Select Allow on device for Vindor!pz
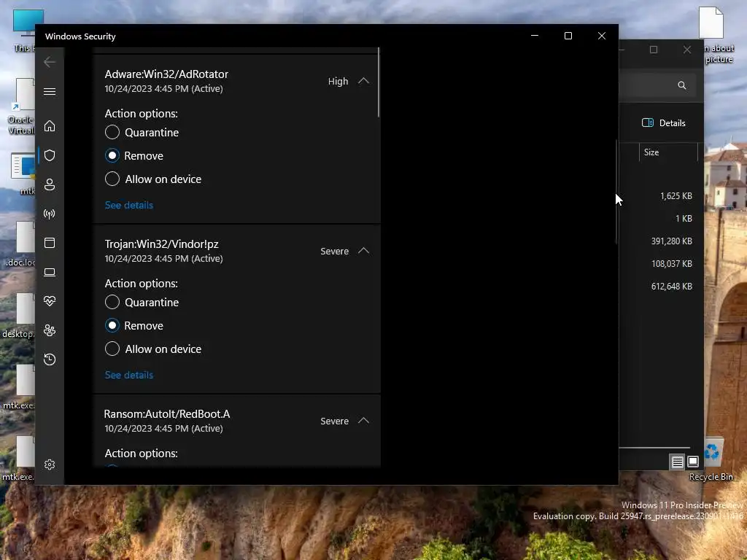This screenshot has height=560, width=747. (x=153, y=349)
